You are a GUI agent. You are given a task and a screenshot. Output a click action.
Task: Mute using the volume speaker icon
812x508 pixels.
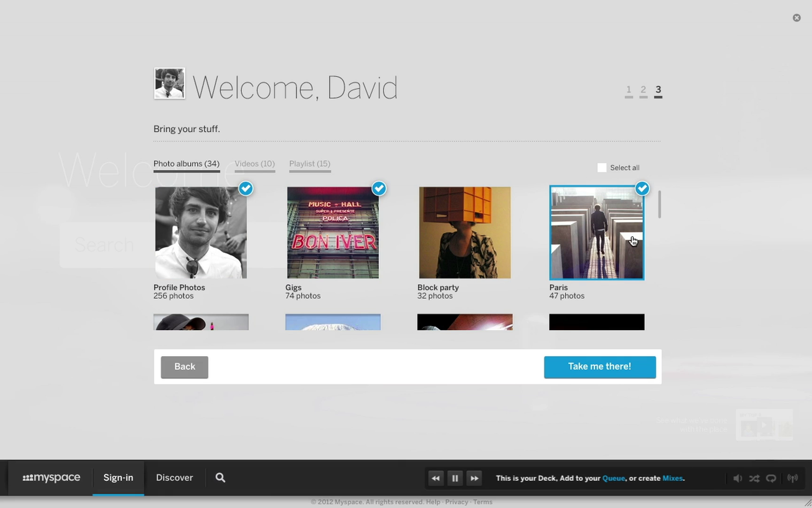737,478
